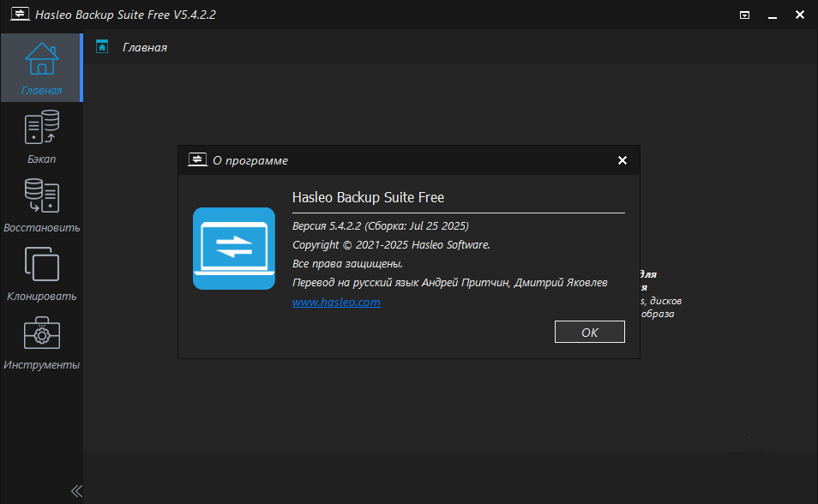The width and height of the screenshot is (818, 504).
Task: Open the Клонировать clone section
Action: 41,274
